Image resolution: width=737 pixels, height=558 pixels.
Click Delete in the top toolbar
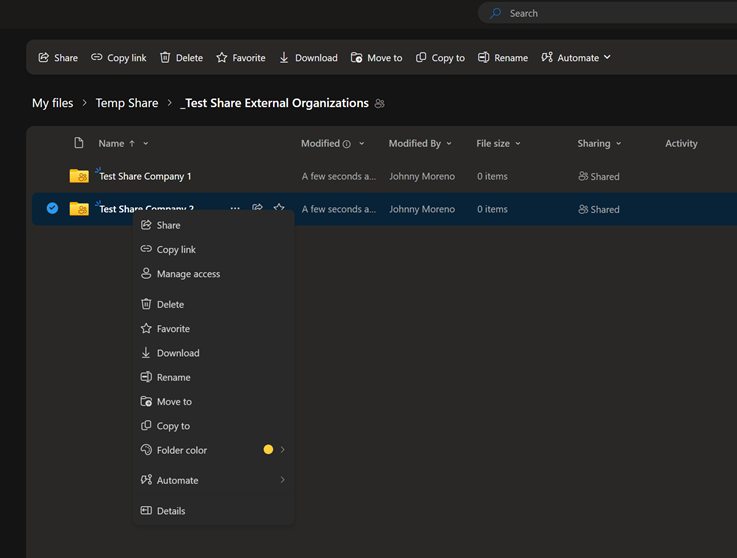coord(181,58)
